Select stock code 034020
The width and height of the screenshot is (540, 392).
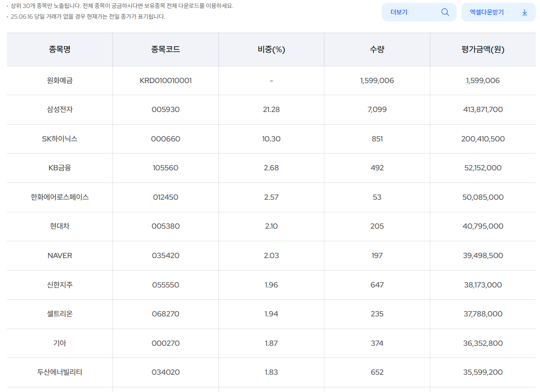pos(166,372)
